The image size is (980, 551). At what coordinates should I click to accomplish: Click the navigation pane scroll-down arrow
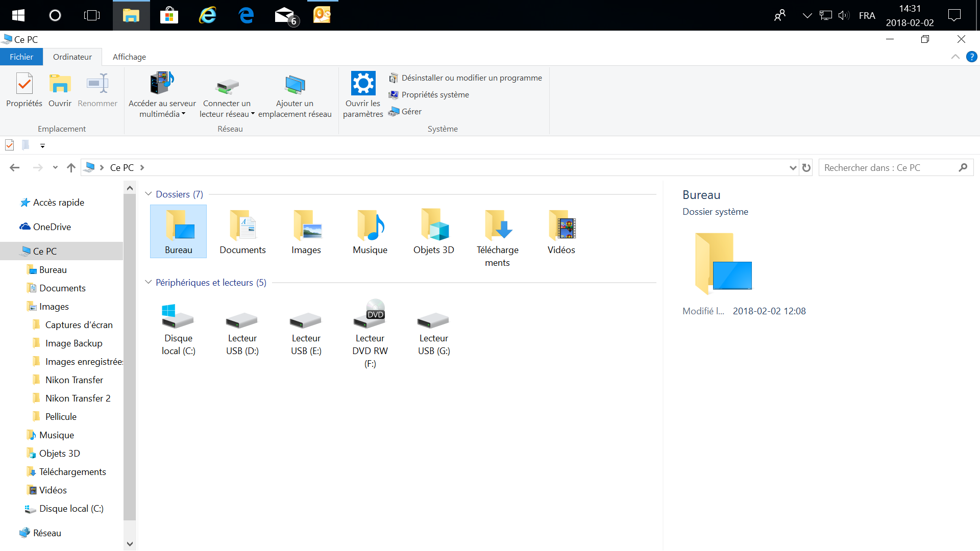click(130, 544)
